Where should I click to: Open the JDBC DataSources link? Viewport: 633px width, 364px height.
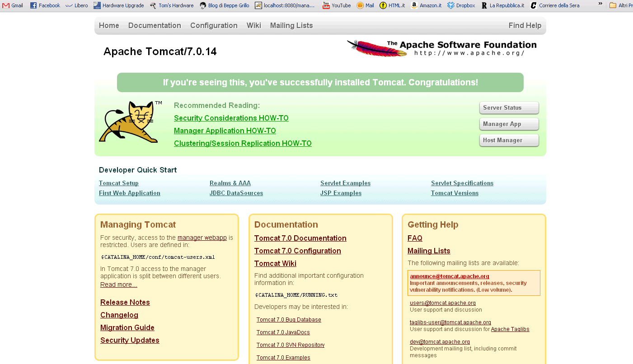pos(236,193)
